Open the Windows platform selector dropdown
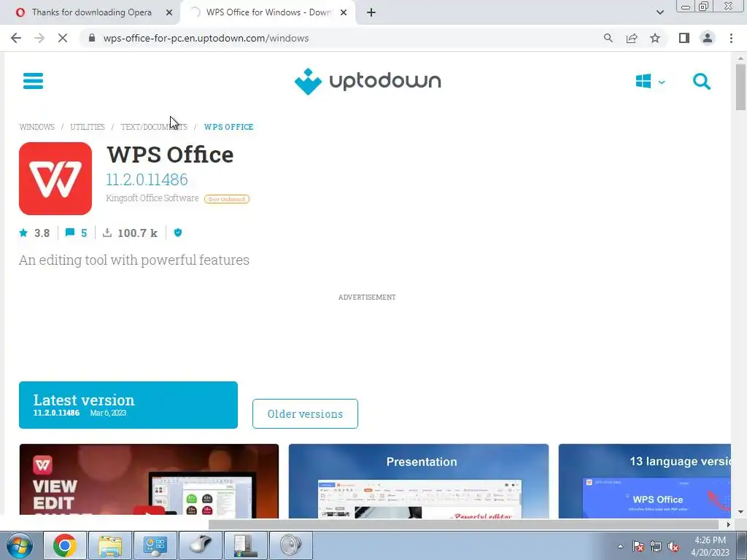 point(650,82)
